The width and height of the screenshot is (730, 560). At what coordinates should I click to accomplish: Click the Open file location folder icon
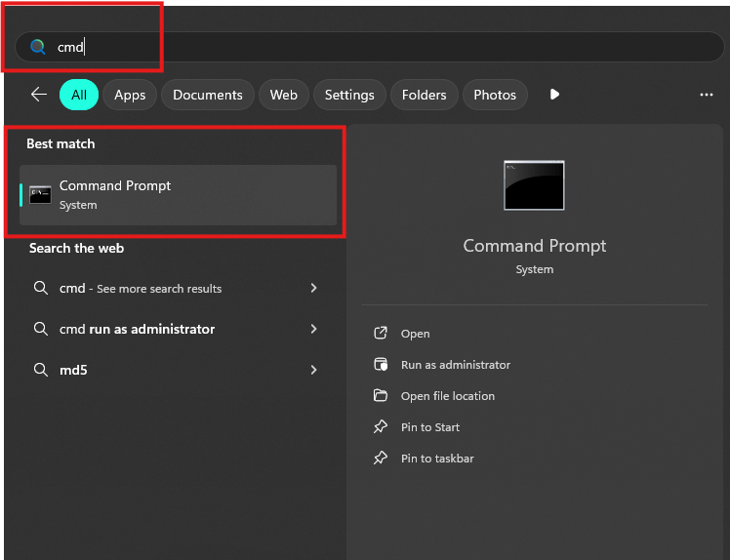pyautogui.click(x=381, y=396)
